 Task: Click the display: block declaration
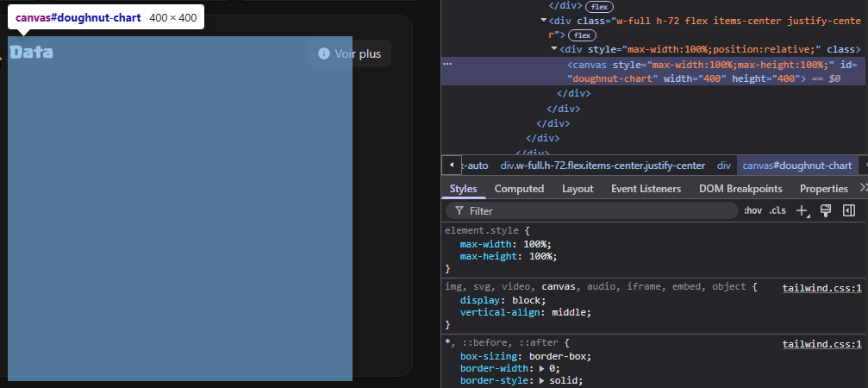point(503,300)
